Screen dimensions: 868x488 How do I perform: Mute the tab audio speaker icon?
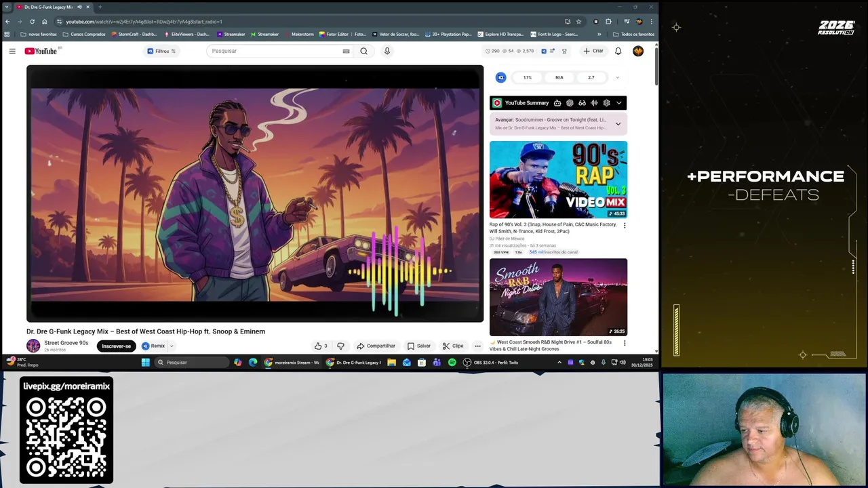point(79,7)
